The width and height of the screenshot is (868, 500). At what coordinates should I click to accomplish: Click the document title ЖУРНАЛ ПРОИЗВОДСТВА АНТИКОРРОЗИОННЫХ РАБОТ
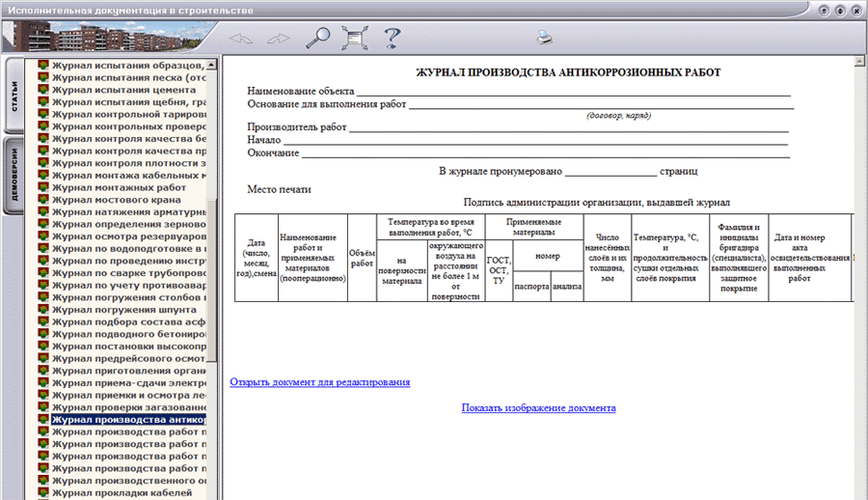point(568,72)
